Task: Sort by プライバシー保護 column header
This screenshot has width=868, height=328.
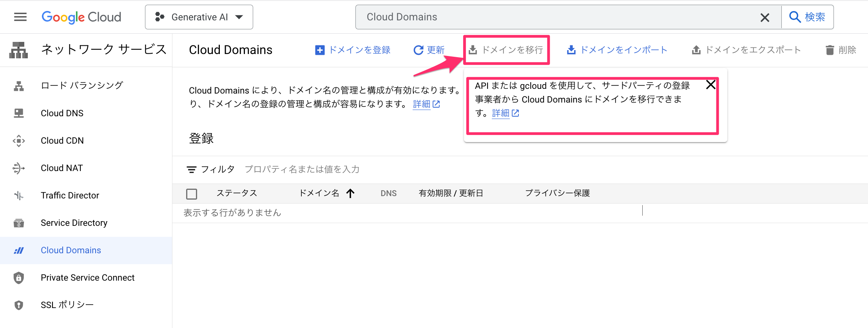Action: pyautogui.click(x=557, y=193)
